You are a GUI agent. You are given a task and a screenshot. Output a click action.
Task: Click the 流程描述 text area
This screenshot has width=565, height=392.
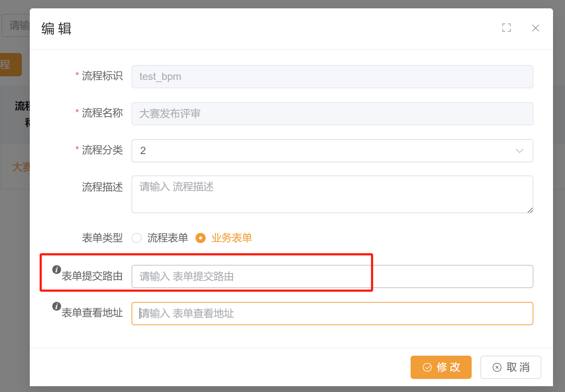332,194
